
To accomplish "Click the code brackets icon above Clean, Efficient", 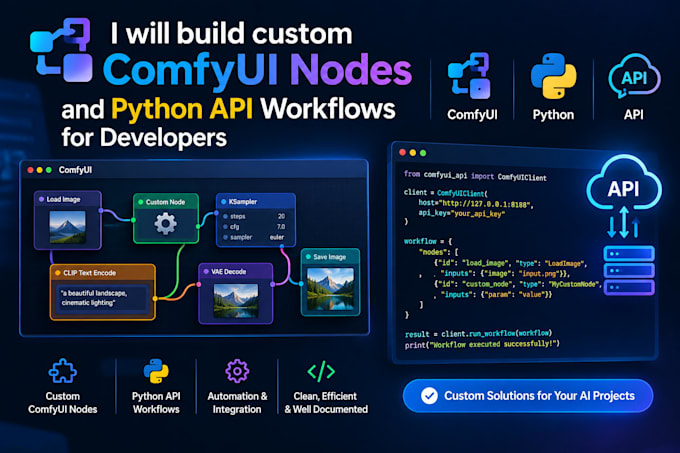I will [321, 372].
